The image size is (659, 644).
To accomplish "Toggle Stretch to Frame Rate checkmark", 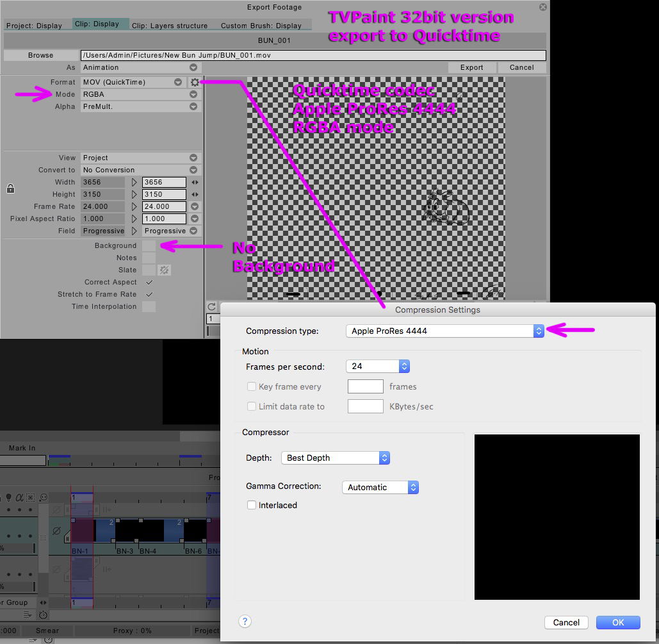I will pos(149,295).
